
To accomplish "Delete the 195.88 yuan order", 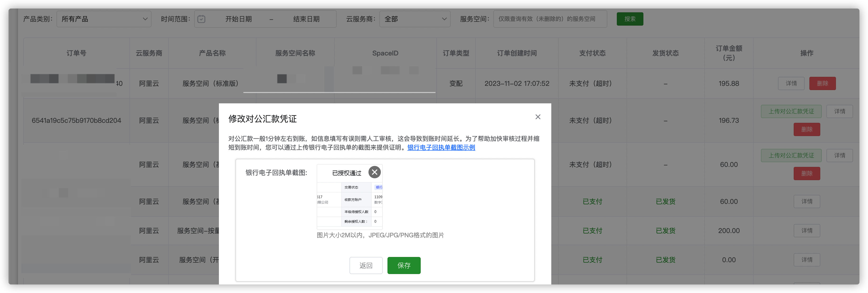I will point(822,83).
